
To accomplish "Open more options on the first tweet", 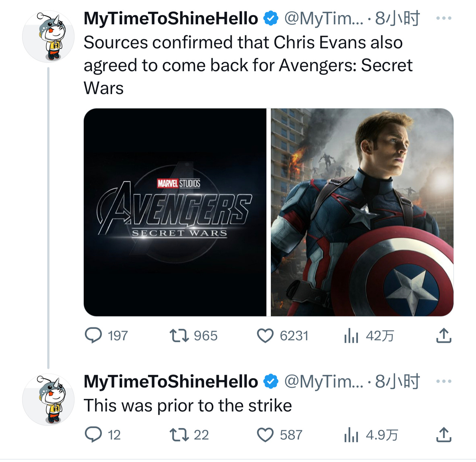I will click(444, 18).
